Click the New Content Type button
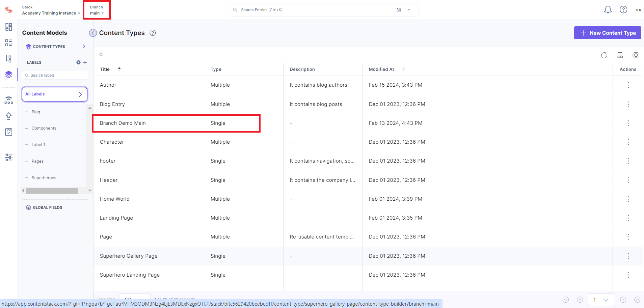The height and width of the screenshot is (308, 644). pos(608,33)
